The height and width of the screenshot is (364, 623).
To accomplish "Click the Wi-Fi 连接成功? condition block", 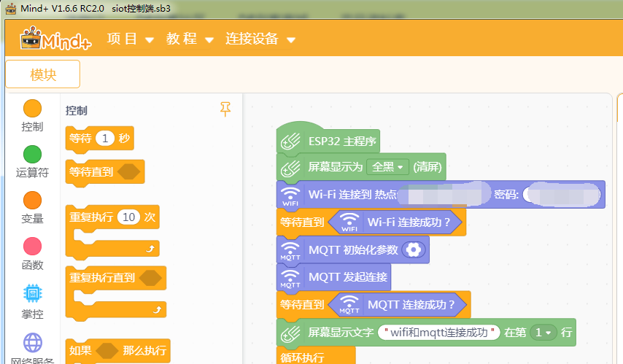I will click(x=395, y=222).
